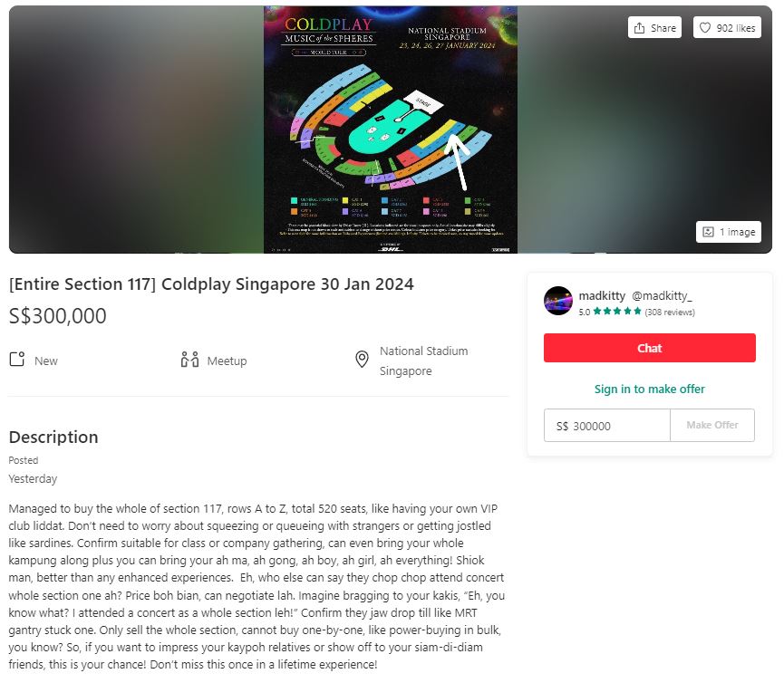Click the red Chat button
784x683 pixels.
coord(650,348)
